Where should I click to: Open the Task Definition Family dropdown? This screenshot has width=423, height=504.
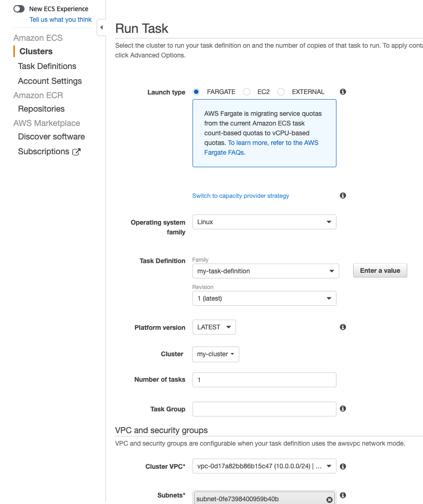click(x=266, y=271)
